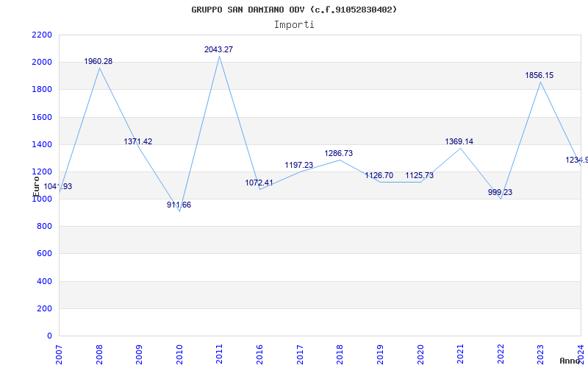This screenshot has height=368, width=588.
Task: Select the 1197.23 data label
Action: click(x=299, y=165)
